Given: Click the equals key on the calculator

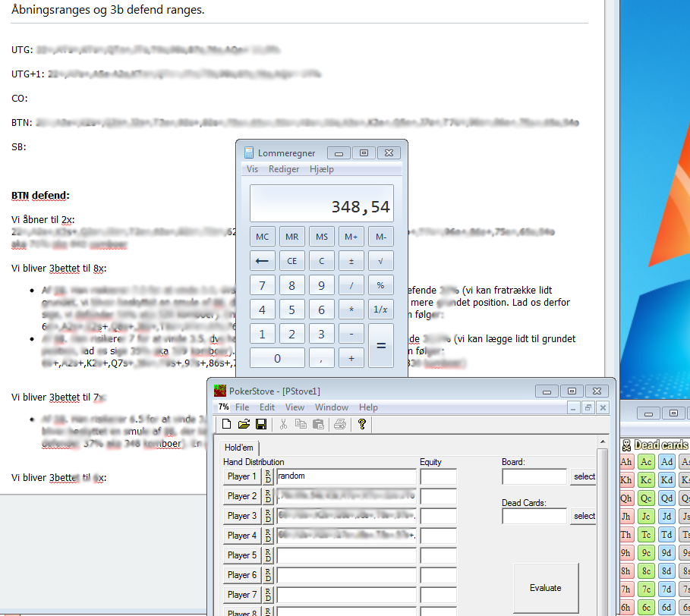Looking at the screenshot, I should pyautogui.click(x=380, y=346).
